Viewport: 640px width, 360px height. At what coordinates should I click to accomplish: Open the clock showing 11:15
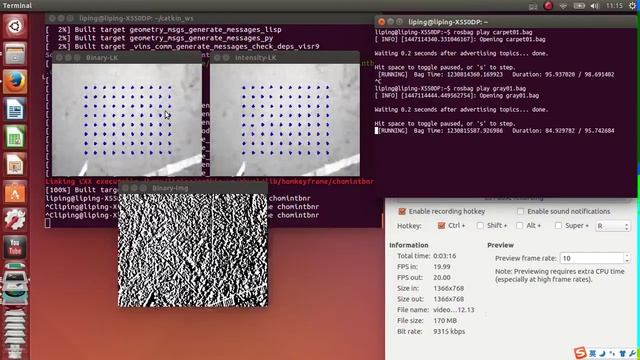click(x=614, y=6)
